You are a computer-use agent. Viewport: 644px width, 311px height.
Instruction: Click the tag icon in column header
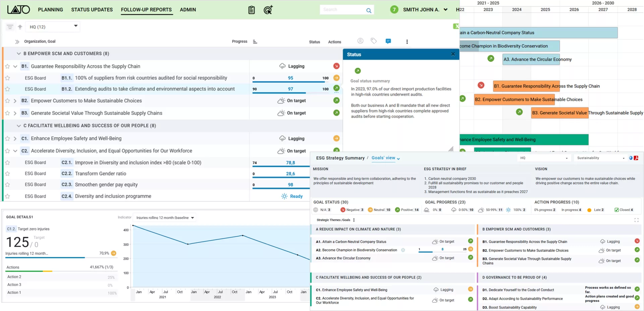pos(374,41)
